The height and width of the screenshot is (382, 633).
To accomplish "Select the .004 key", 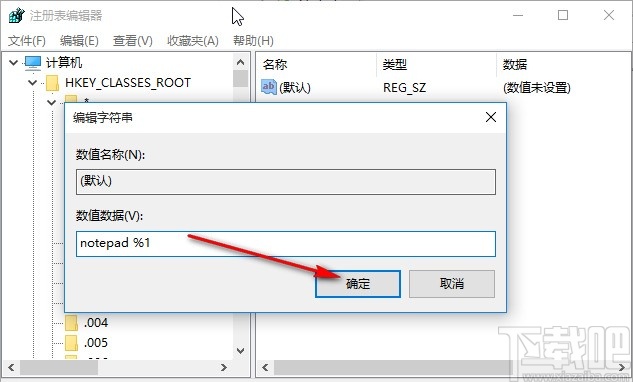I will 96,323.
